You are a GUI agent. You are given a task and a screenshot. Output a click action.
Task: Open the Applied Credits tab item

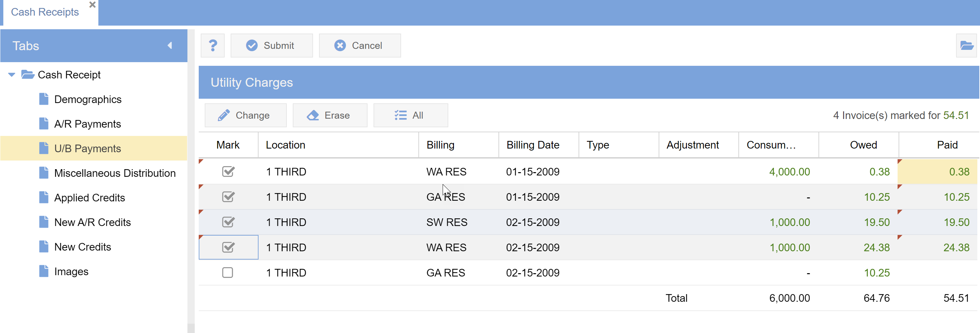[89, 198]
